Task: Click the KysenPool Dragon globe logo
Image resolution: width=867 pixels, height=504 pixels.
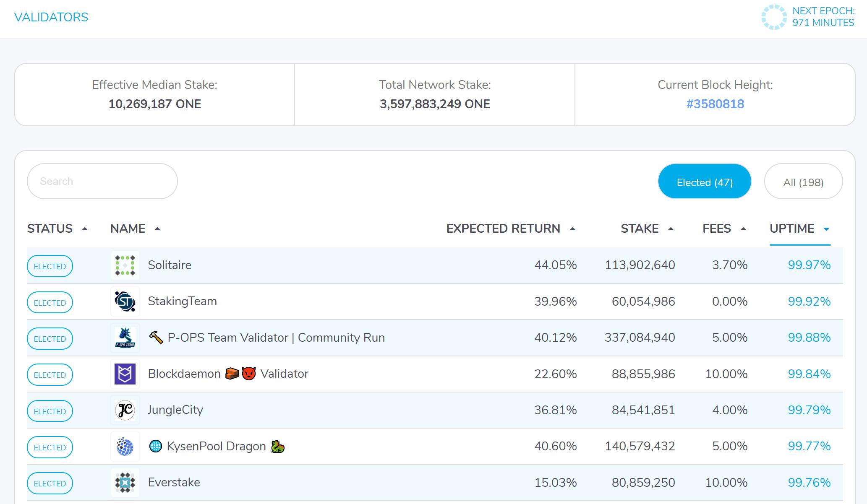Action: point(125,447)
